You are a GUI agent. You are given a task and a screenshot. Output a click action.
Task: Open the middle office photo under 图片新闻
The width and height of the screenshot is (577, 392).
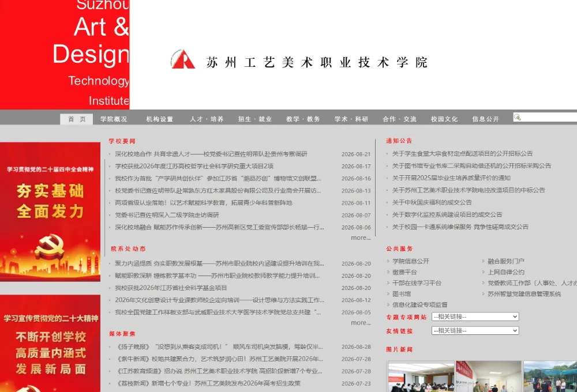[489, 376]
